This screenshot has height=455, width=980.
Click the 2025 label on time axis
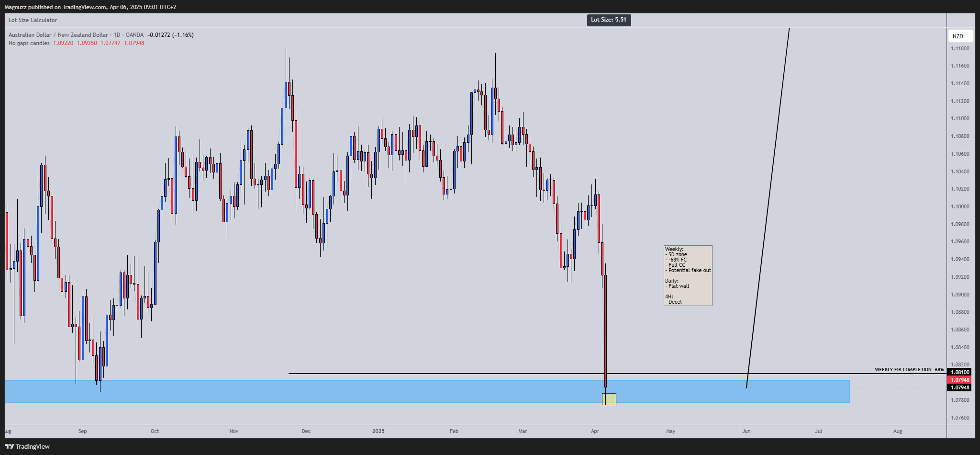point(379,431)
